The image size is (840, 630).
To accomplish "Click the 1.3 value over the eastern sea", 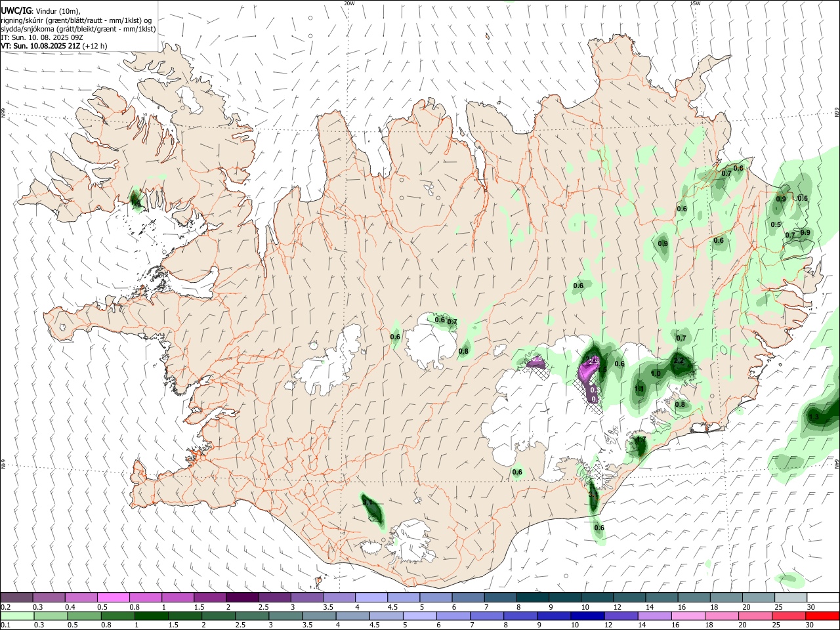I will [x=814, y=417].
